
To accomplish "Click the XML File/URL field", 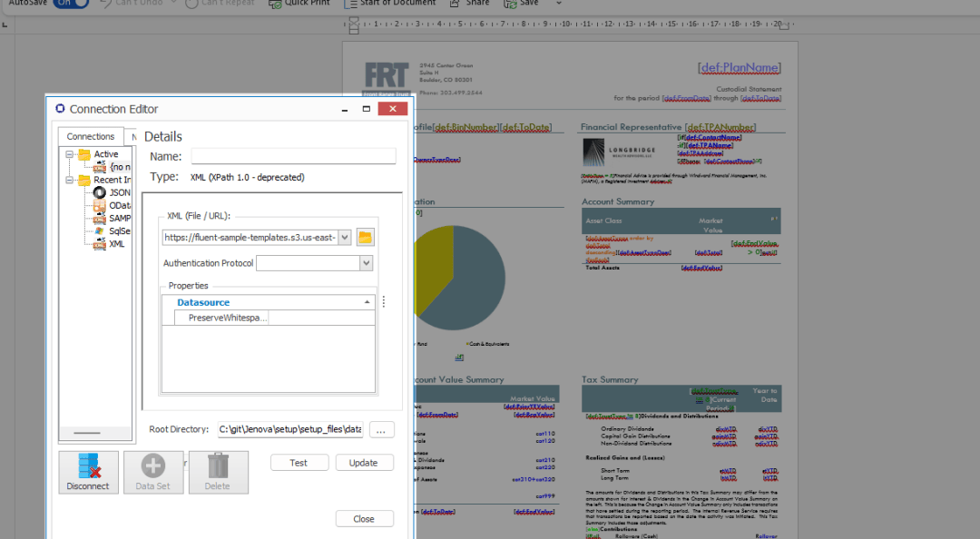I will click(x=250, y=238).
